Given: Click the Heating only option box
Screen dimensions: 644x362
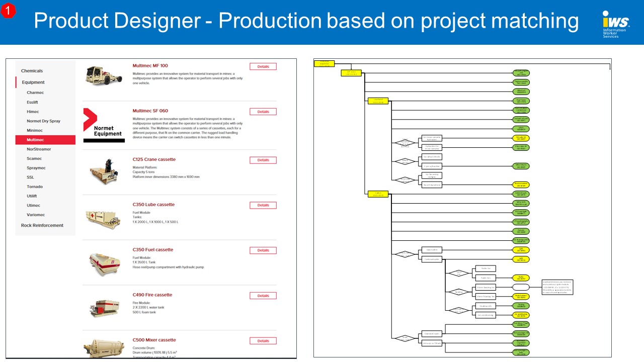Looking at the screenshot, I should [486, 306].
